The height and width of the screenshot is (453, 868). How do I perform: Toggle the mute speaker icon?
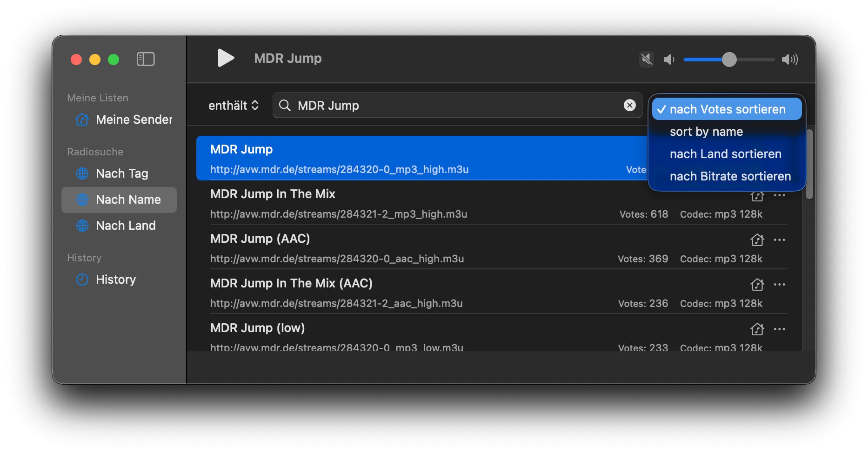pyautogui.click(x=646, y=59)
